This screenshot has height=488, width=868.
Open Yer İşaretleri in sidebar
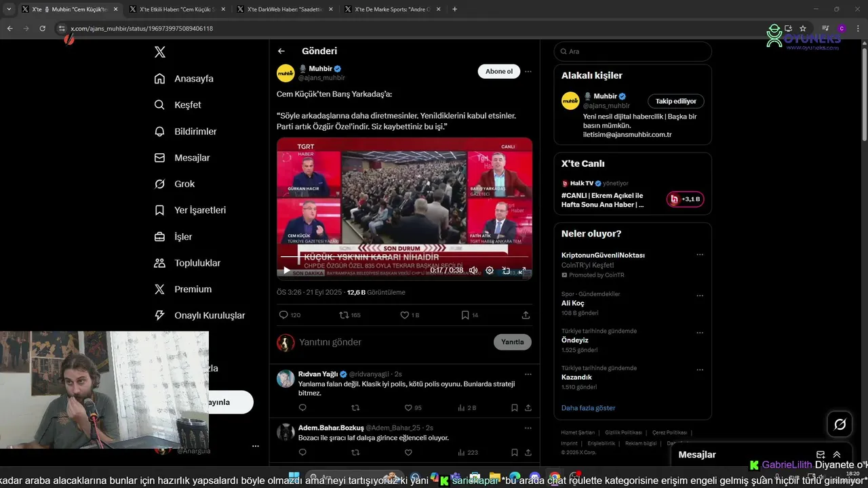click(190, 210)
